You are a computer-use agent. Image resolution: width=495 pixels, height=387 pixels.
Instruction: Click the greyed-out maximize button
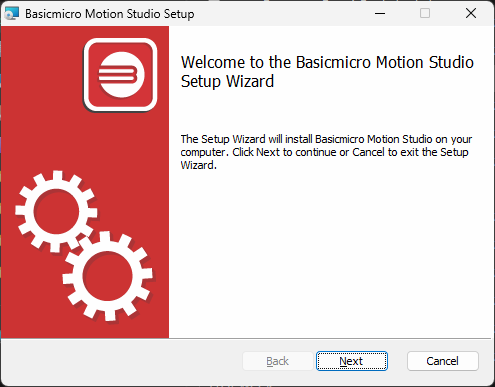[x=425, y=13]
